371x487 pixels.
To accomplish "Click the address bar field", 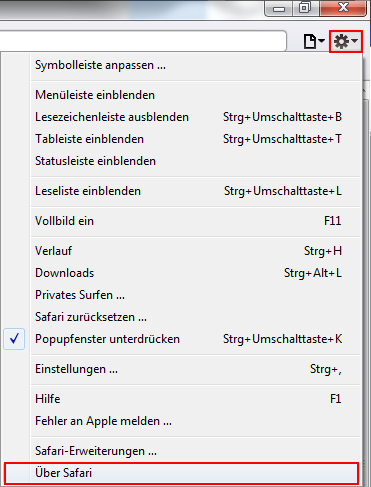I will [x=143, y=41].
